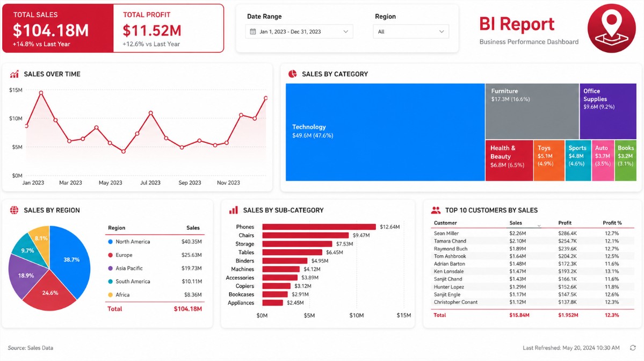Image resolution: width=644 pixels, height=361 pixels.
Task: Click the Machines bar of $4.12M
Action: click(x=281, y=269)
